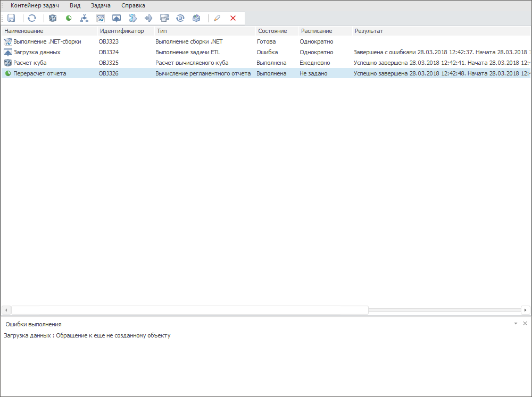Click the .NET assembly chart icon in the toolbar
Screen dimensions: 532x397
pos(101,18)
